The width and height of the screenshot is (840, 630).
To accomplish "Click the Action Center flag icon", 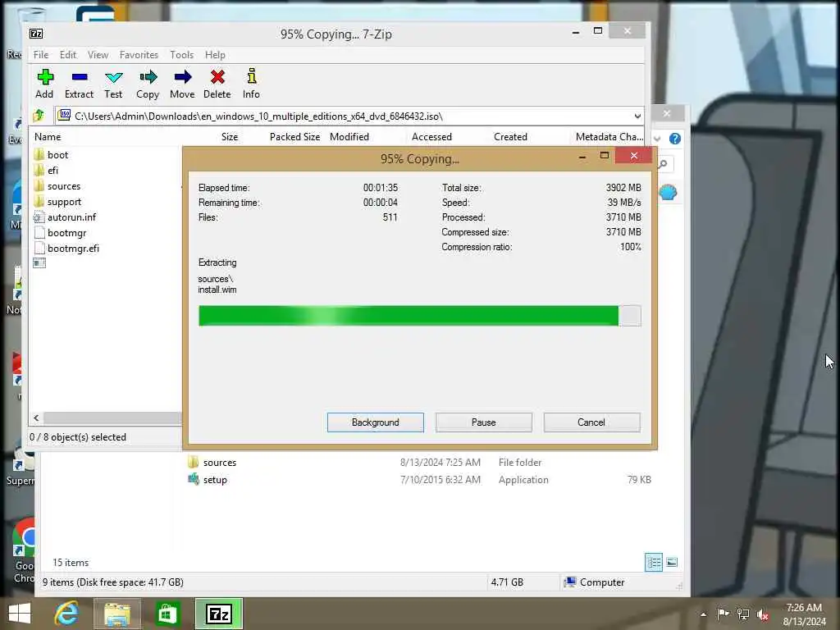I will 723,614.
